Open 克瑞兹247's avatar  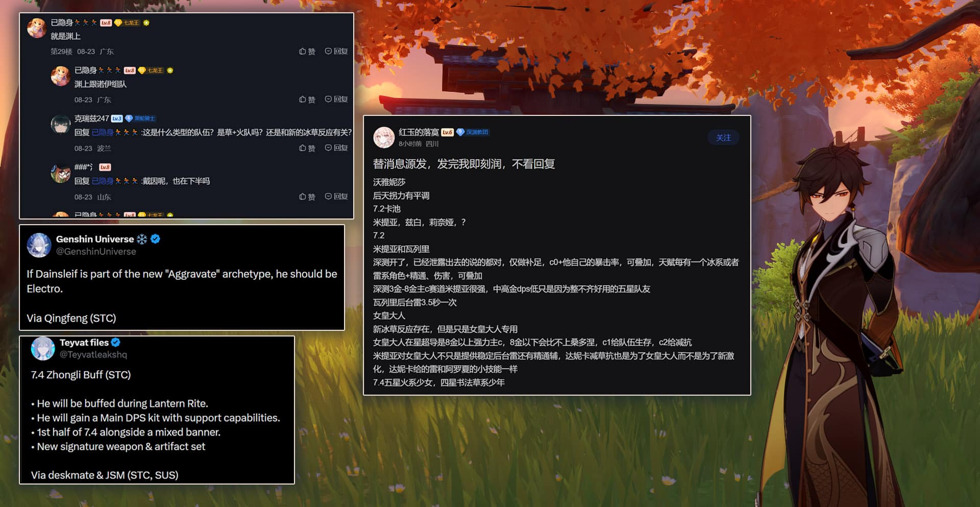(60, 124)
